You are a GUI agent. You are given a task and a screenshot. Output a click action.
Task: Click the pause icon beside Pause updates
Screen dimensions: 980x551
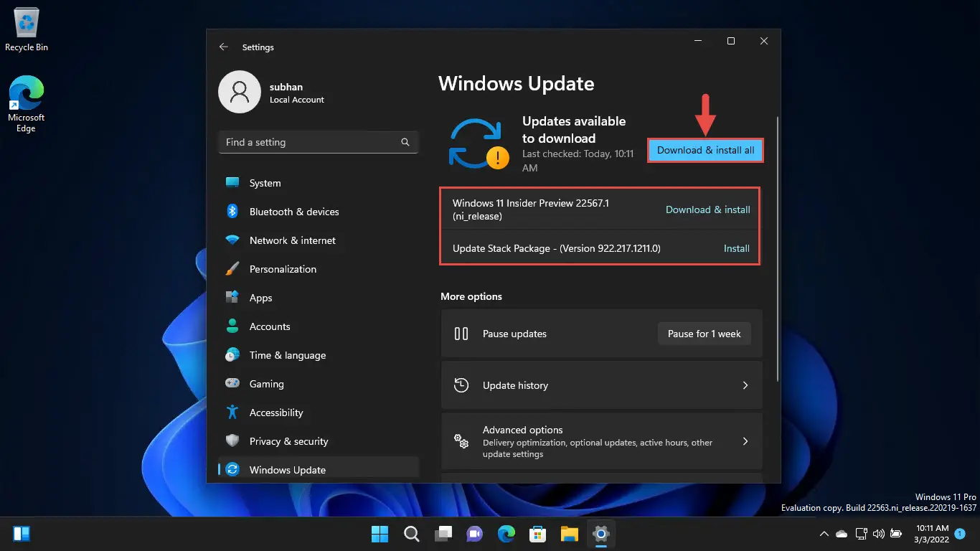[x=461, y=334]
